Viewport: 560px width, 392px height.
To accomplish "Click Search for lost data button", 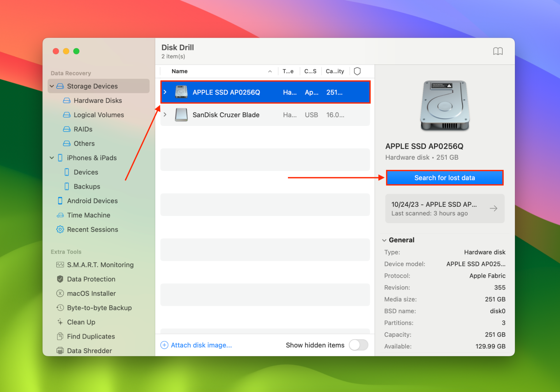I will pyautogui.click(x=445, y=178).
